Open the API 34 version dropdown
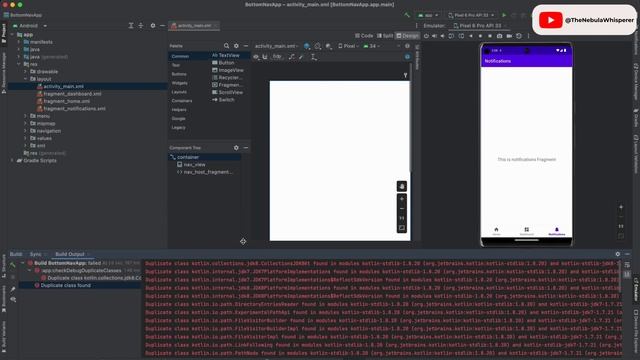Viewport: 640px width, 360px height. click(372, 46)
